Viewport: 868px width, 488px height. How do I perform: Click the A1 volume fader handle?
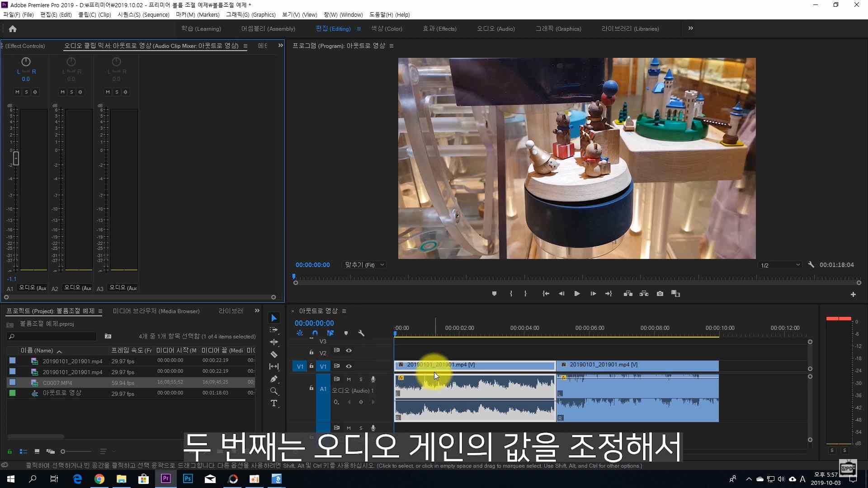click(x=16, y=159)
